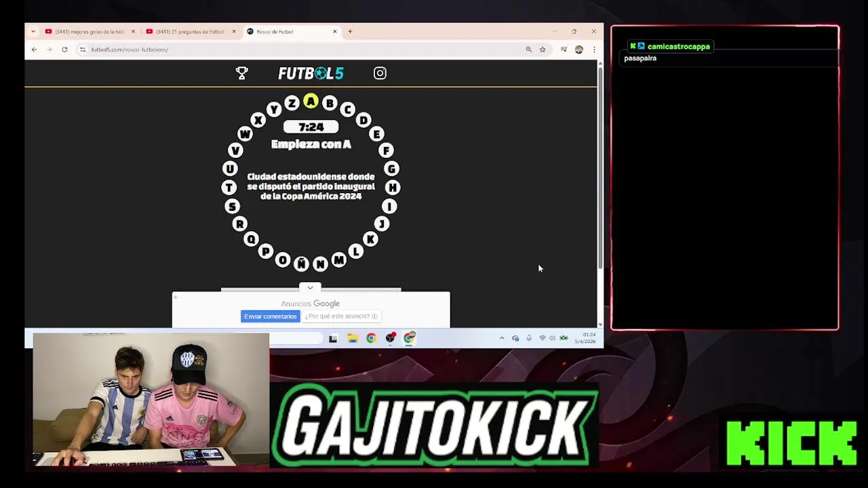Click Enviar comentarios button

pos(270,317)
